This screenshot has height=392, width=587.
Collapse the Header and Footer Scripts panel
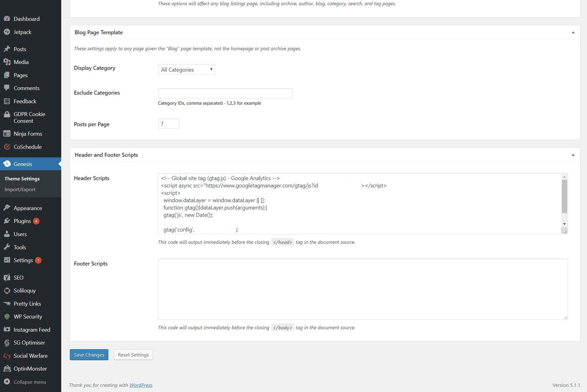[x=573, y=155]
